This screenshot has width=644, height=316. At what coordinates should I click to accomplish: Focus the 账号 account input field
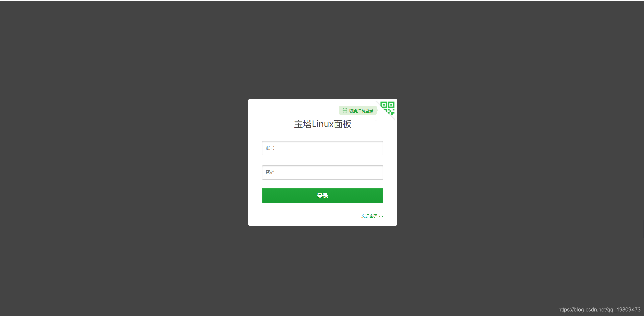pyautogui.click(x=322, y=148)
